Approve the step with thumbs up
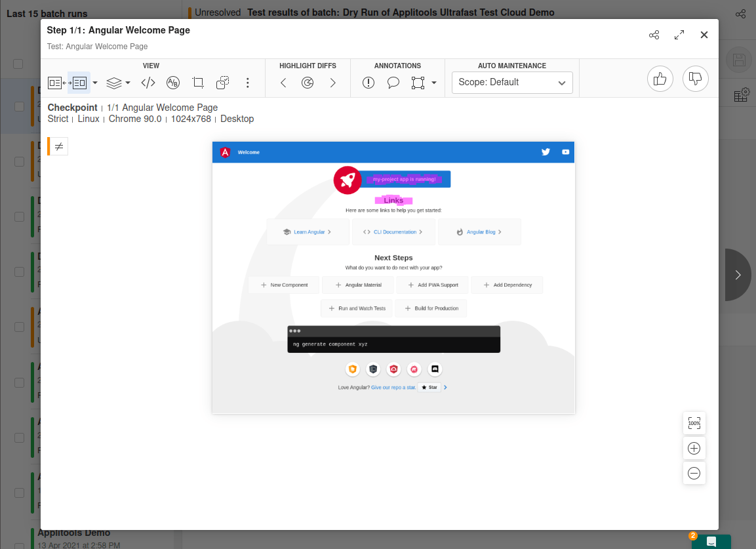 tap(660, 79)
